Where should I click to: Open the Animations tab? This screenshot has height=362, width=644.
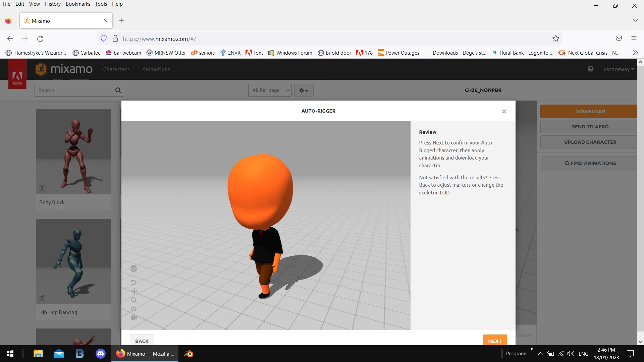tap(156, 69)
